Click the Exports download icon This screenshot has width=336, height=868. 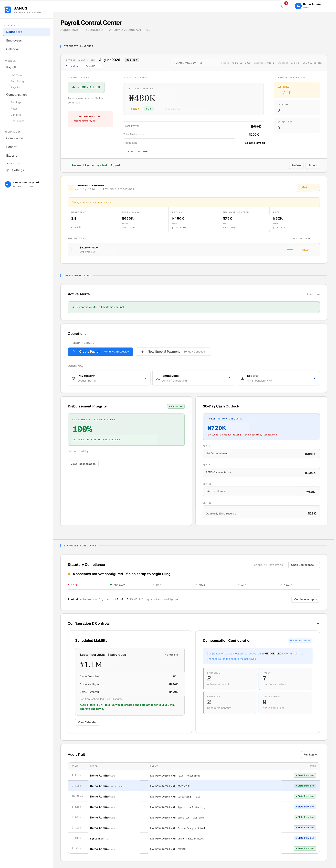[x=242, y=378]
